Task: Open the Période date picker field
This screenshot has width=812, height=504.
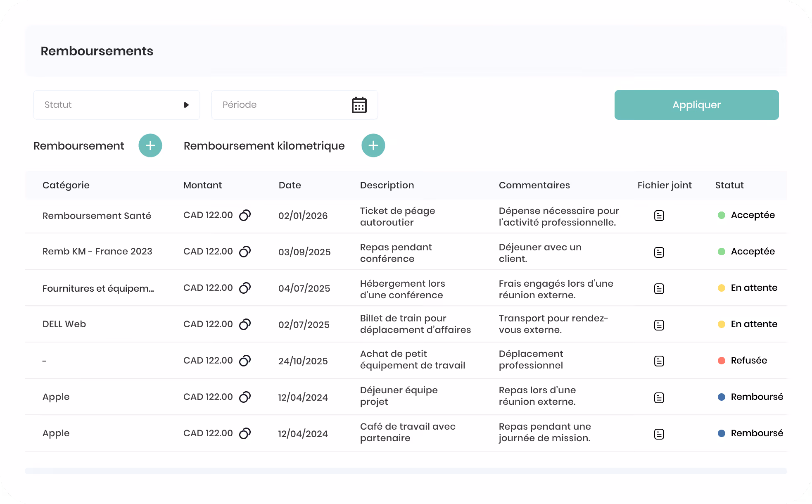Action: point(294,105)
